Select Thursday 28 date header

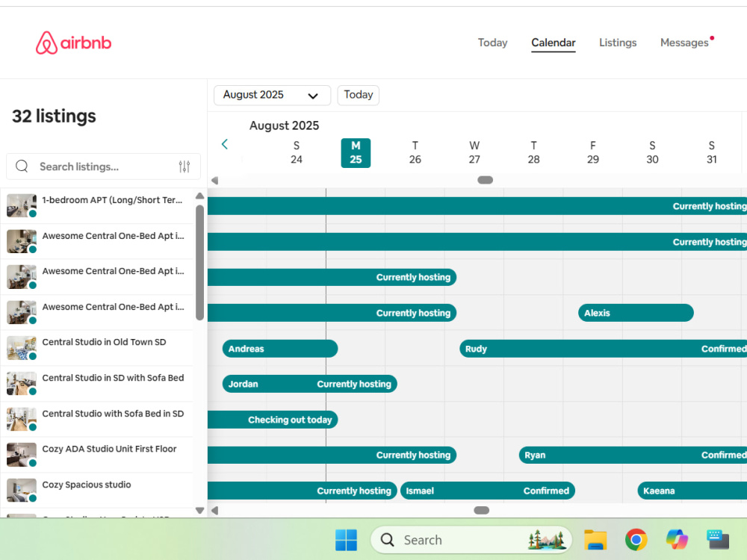click(533, 153)
